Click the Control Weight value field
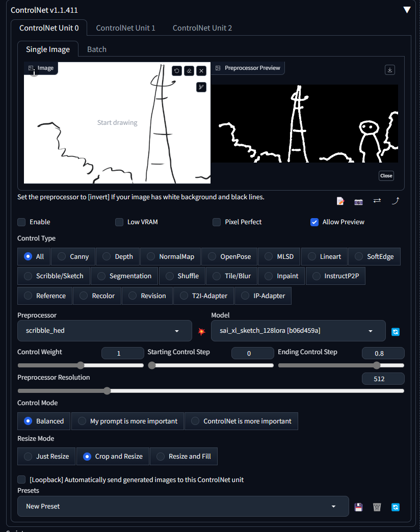 pos(122,353)
